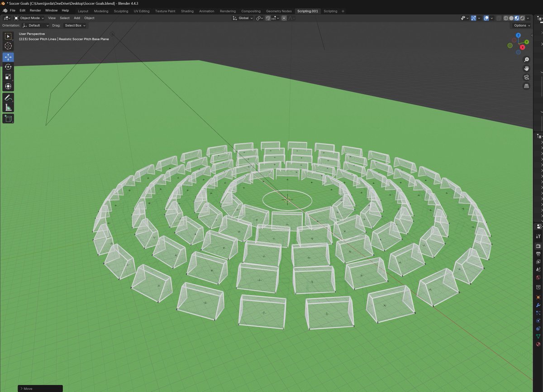
Task: Toggle gizmo visibility button
Action: (x=474, y=18)
